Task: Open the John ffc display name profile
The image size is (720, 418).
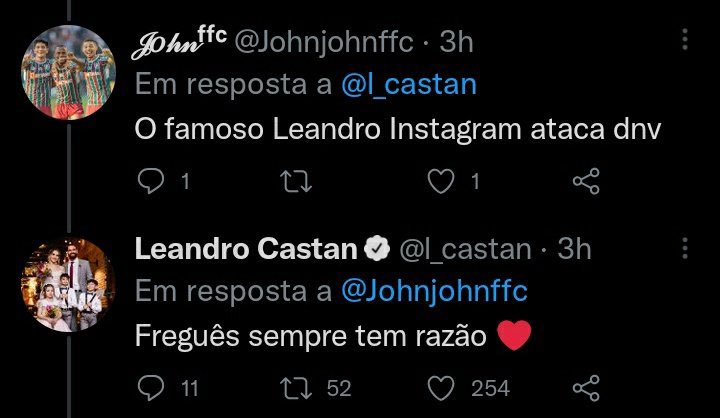Action: click(x=177, y=41)
